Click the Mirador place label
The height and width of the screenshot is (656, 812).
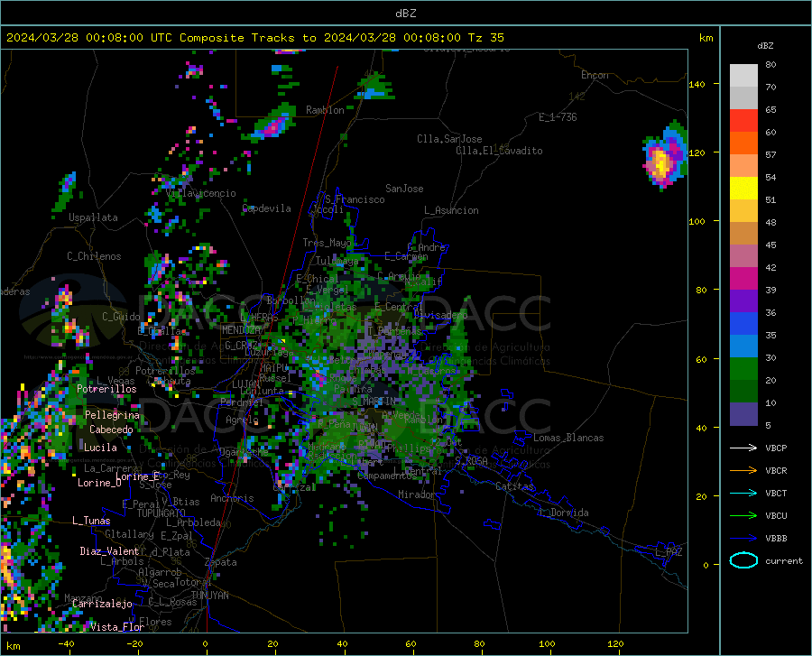[417, 494]
